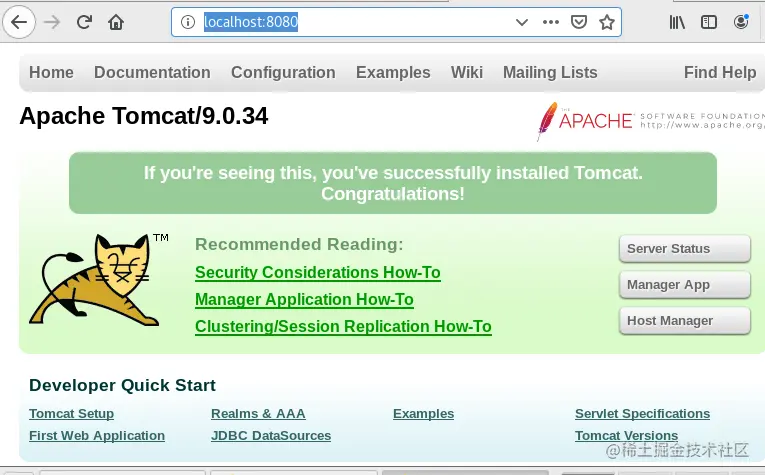Save page to Pocket icon
The height and width of the screenshot is (475, 765).
[579, 22]
